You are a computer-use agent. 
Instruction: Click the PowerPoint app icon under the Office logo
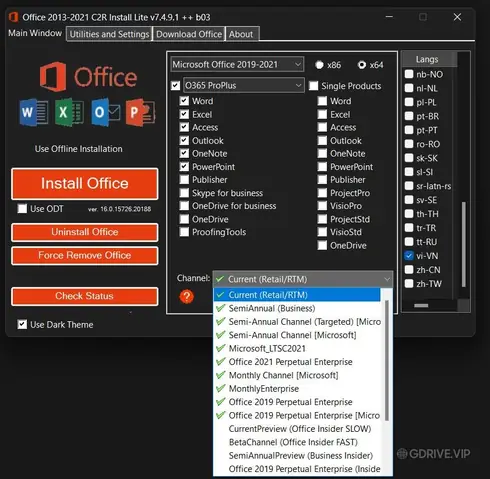(x=140, y=112)
